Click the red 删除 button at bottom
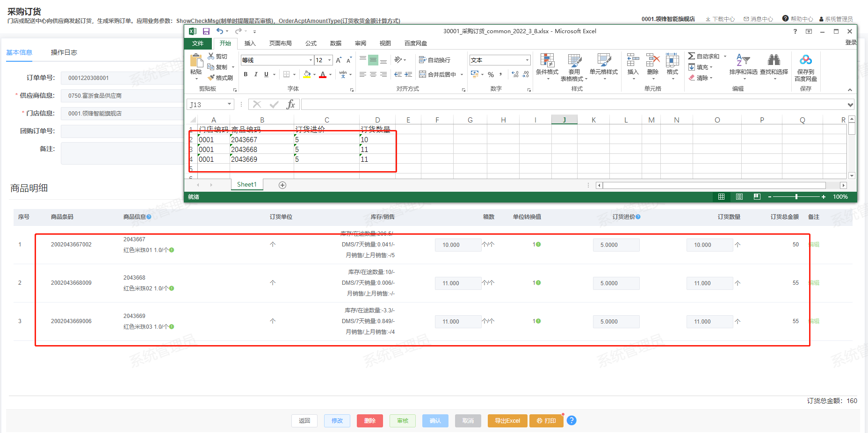868x433 pixels. click(x=369, y=421)
